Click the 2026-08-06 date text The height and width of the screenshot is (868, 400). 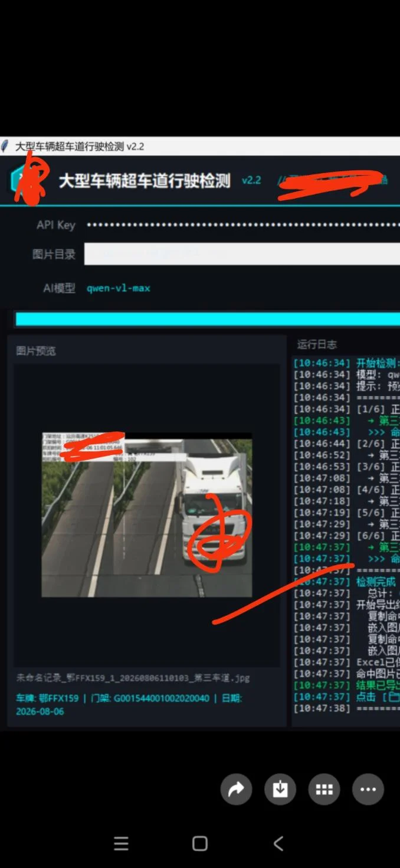pos(40,711)
